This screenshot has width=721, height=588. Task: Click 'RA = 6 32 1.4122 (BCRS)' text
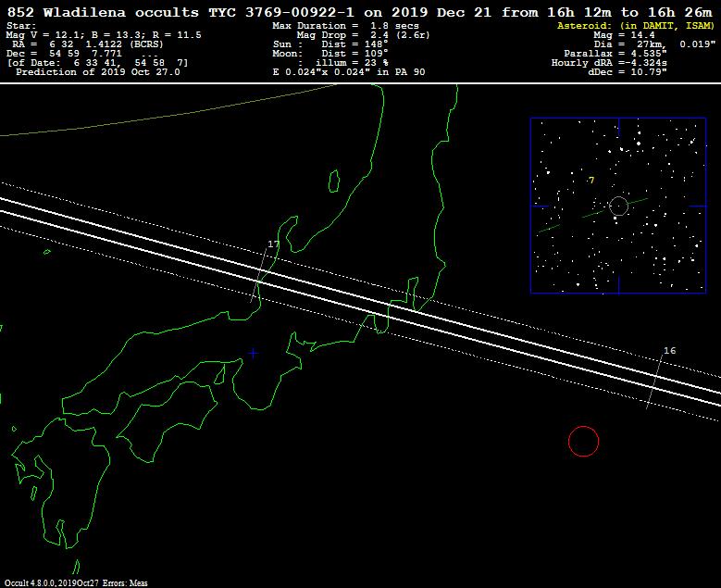pos(88,44)
